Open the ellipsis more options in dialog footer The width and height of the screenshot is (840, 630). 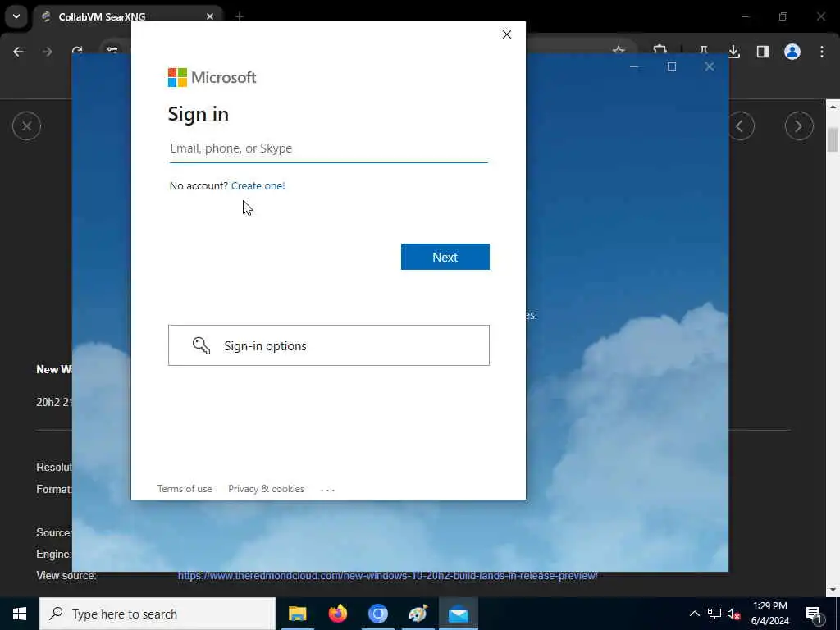pyautogui.click(x=327, y=490)
